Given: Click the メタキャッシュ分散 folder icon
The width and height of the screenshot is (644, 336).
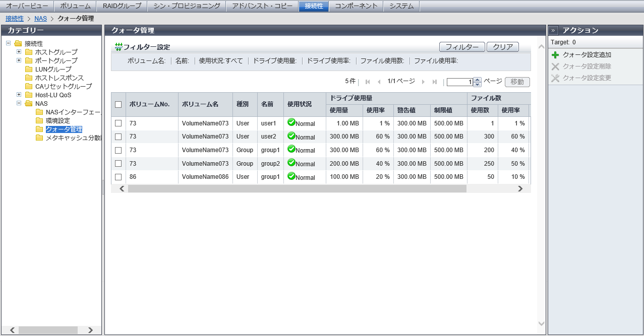Looking at the screenshot, I should [39, 138].
